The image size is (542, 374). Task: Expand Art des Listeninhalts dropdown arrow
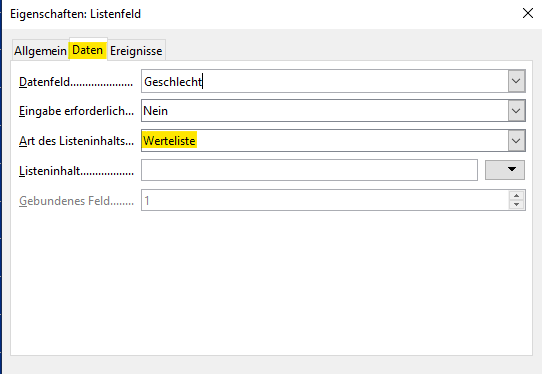coord(516,141)
